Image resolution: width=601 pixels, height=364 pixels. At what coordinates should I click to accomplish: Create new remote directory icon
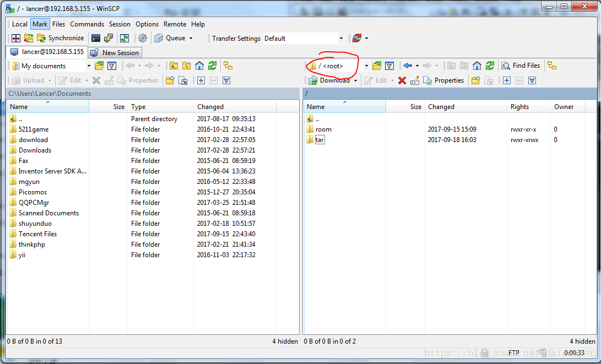point(475,80)
